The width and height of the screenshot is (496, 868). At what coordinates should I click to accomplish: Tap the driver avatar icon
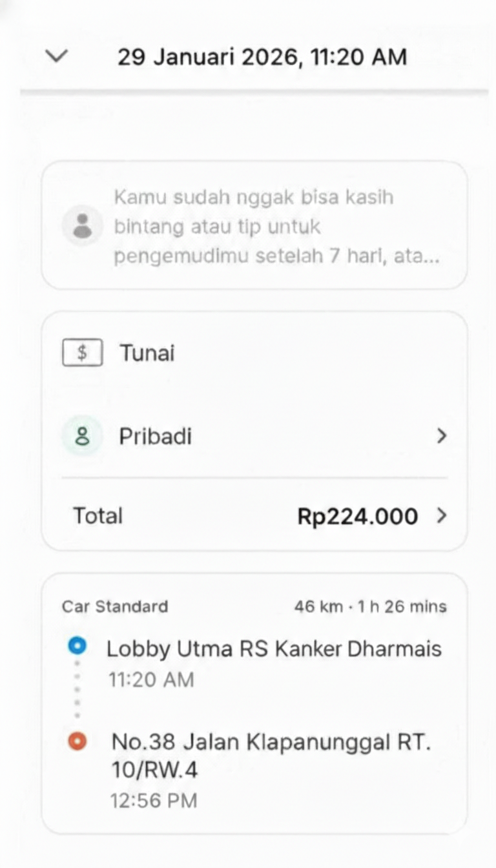pos(82,225)
